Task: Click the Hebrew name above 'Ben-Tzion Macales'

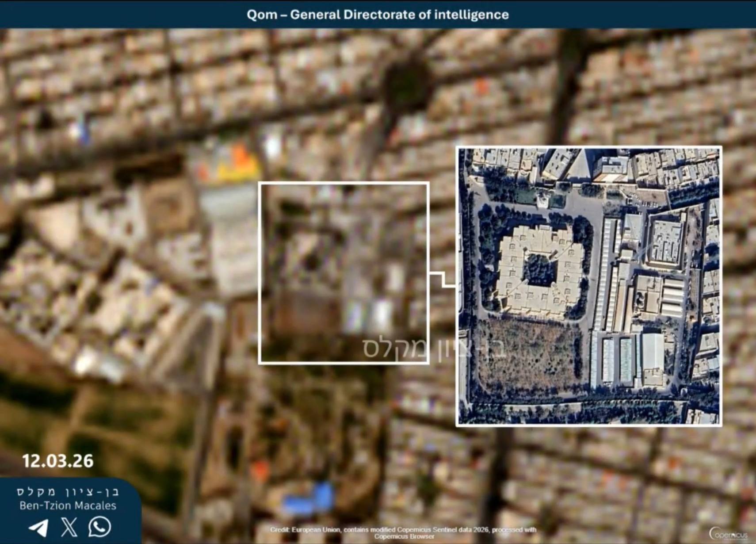Action: coord(68,491)
